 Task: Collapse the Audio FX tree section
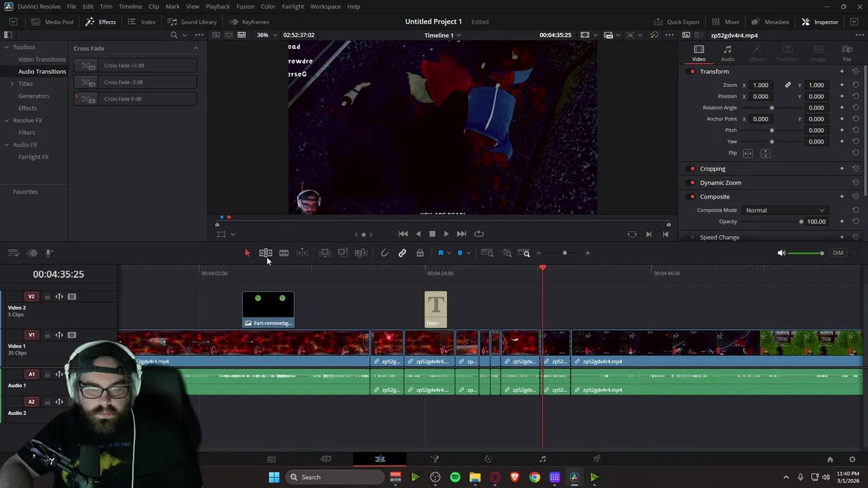(6, 145)
